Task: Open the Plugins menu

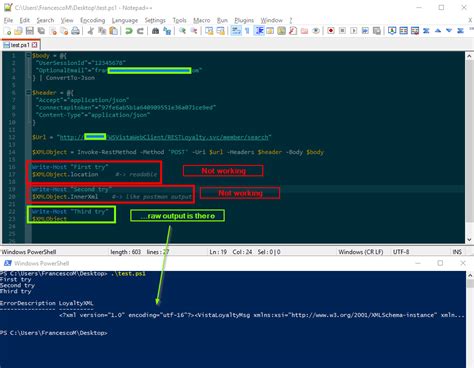Action: click(x=244, y=20)
